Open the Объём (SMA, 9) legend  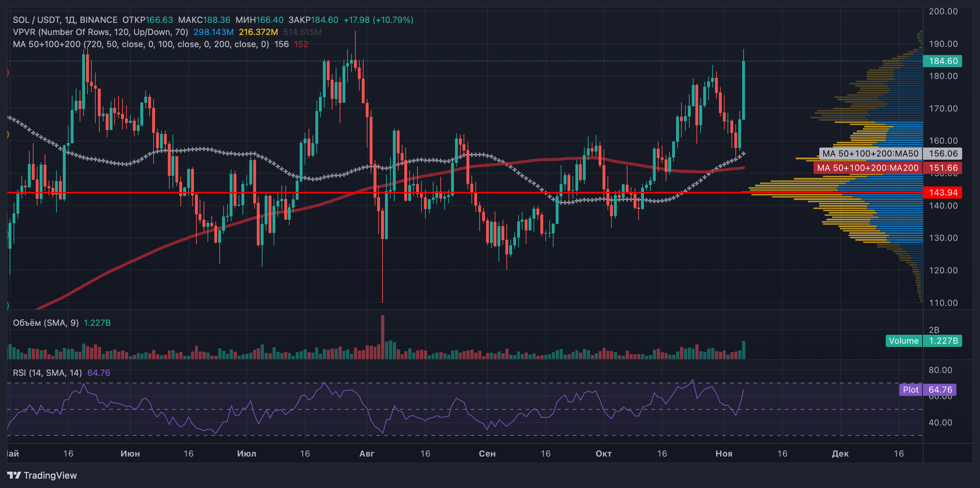click(x=46, y=323)
